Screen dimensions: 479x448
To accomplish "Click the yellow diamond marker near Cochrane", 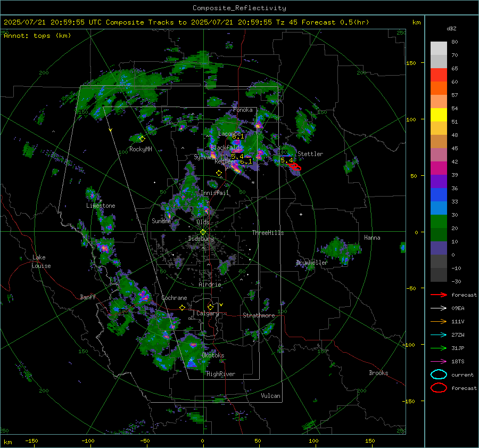I will click(x=183, y=308).
